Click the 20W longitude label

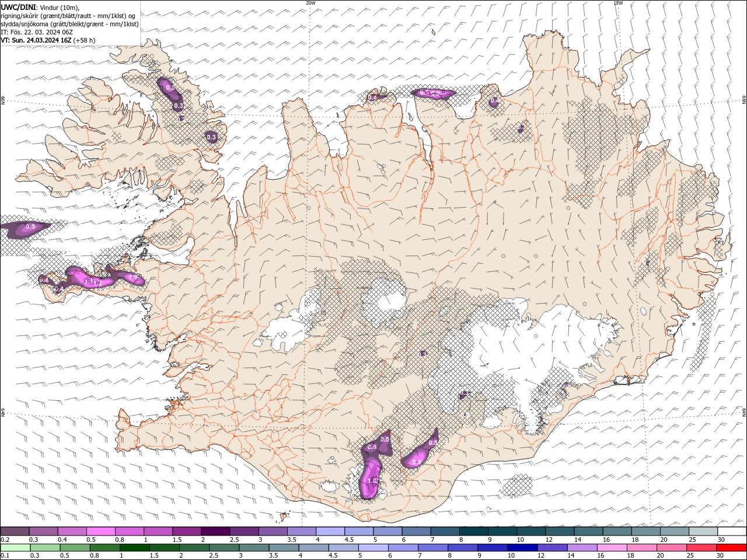(310, 3)
